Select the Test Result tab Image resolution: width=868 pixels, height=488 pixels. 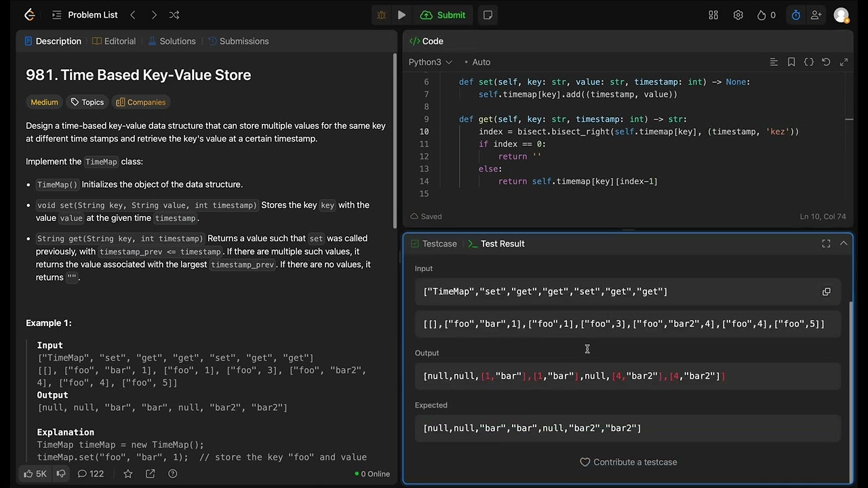[496, 244]
